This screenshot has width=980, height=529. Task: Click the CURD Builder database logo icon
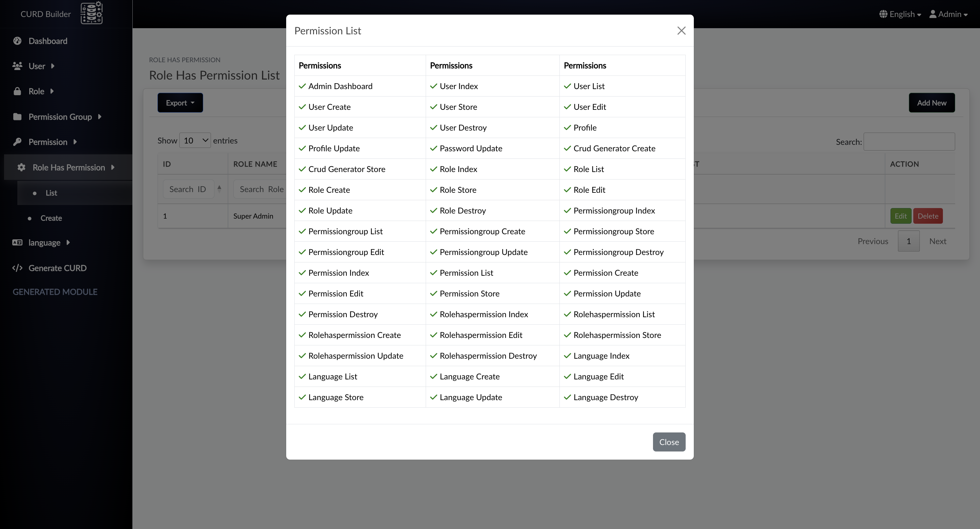(91, 13)
